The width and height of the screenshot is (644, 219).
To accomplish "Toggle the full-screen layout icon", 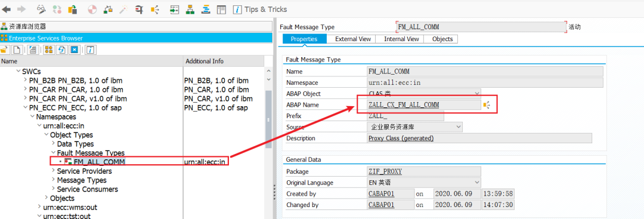I will [222, 9].
